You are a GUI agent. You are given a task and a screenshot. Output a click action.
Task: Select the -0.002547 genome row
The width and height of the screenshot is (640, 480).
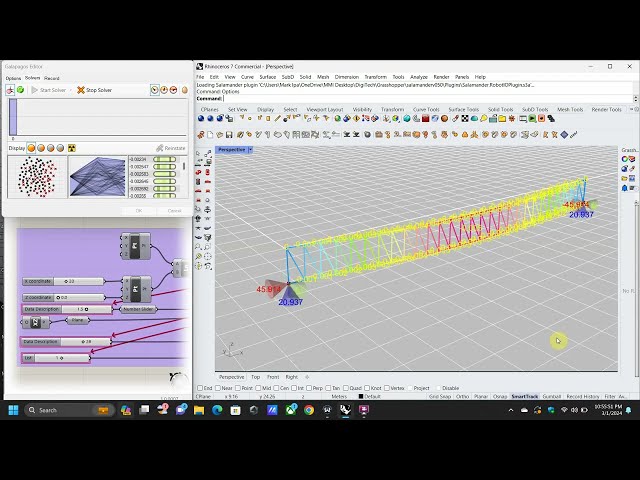153,167
